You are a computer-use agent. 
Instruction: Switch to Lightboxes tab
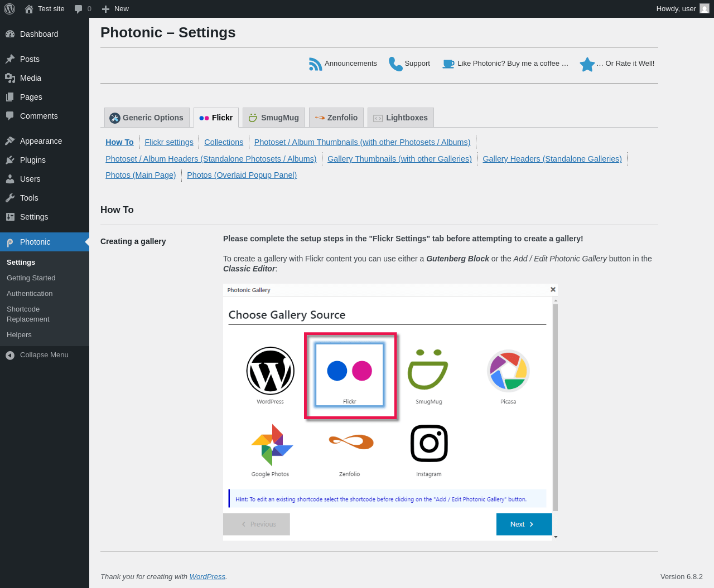(401, 118)
